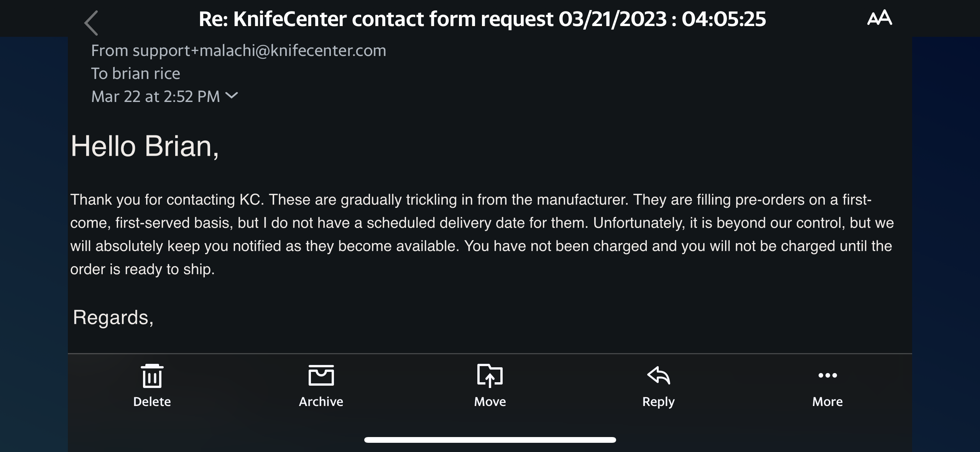
Task: Click the 'Mar 22 at 2:52 PM' timestamp
Action: [x=155, y=97]
